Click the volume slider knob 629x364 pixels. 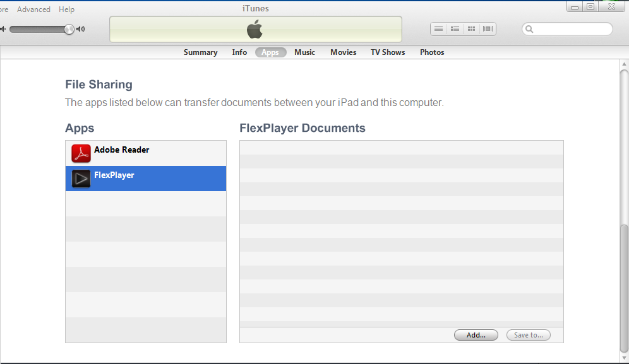[69, 29]
